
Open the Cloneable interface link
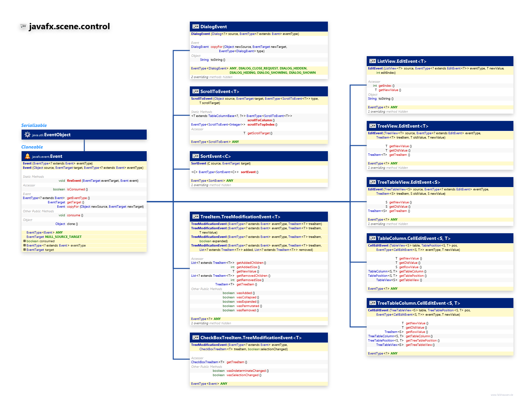pyautogui.click(x=32, y=147)
